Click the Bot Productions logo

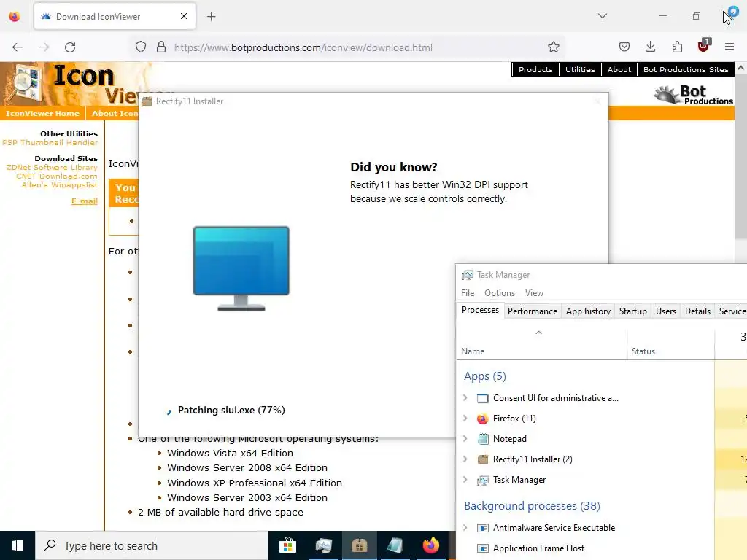click(x=694, y=95)
